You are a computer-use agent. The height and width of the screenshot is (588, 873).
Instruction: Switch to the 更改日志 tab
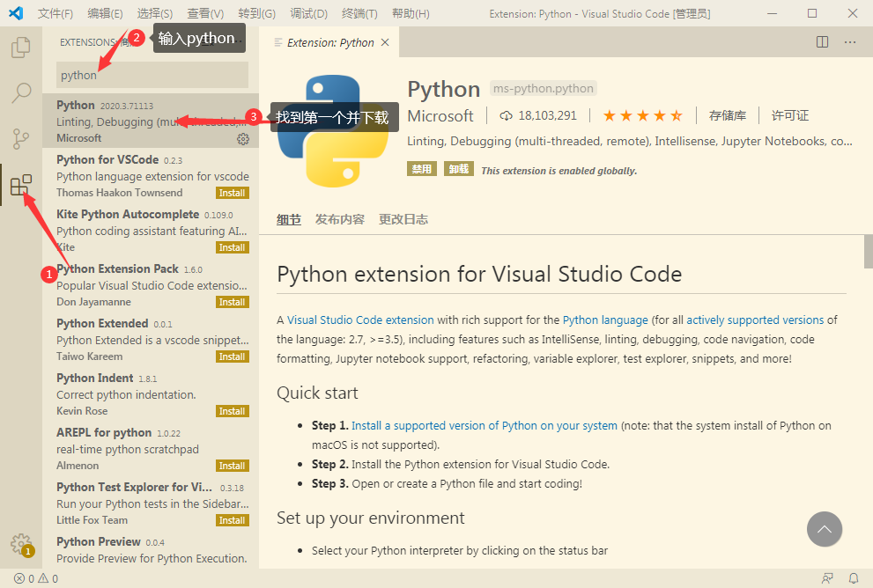[x=403, y=219]
